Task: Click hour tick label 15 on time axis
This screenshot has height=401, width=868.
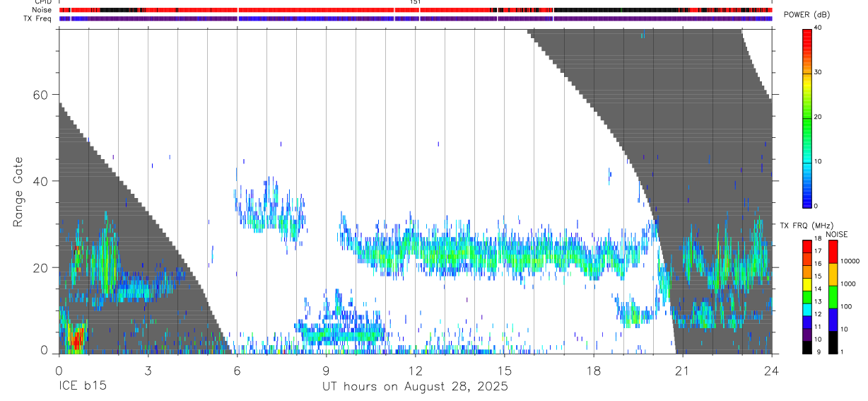Action: coord(504,369)
